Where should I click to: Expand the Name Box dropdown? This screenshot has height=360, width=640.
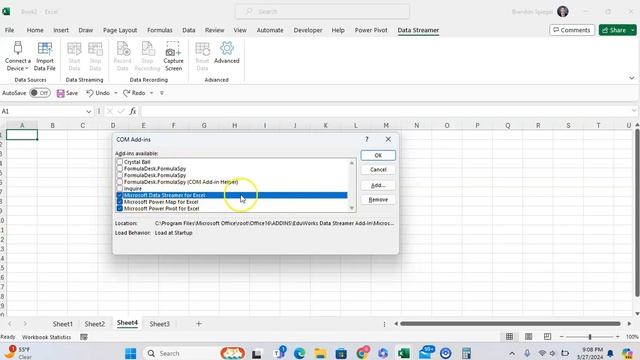[89, 111]
